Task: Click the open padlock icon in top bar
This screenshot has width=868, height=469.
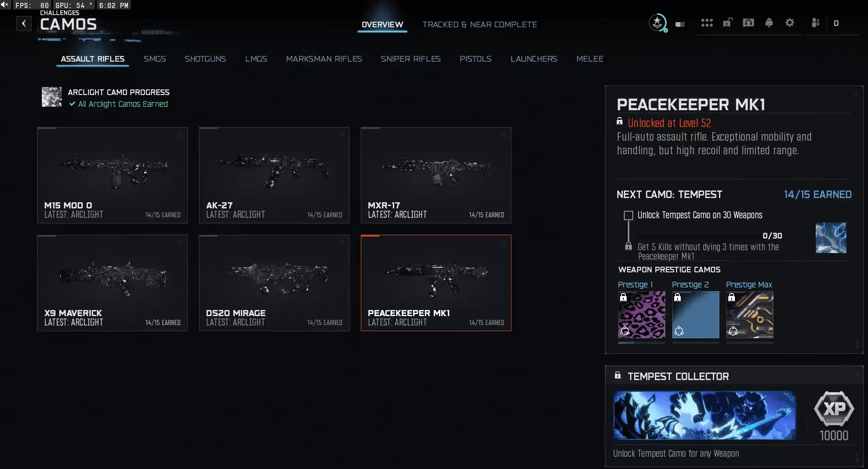Action: tap(727, 23)
